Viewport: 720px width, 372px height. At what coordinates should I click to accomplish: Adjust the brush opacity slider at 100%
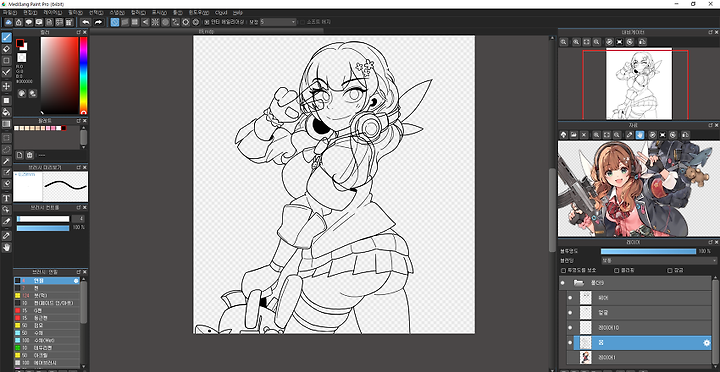click(x=43, y=228)
